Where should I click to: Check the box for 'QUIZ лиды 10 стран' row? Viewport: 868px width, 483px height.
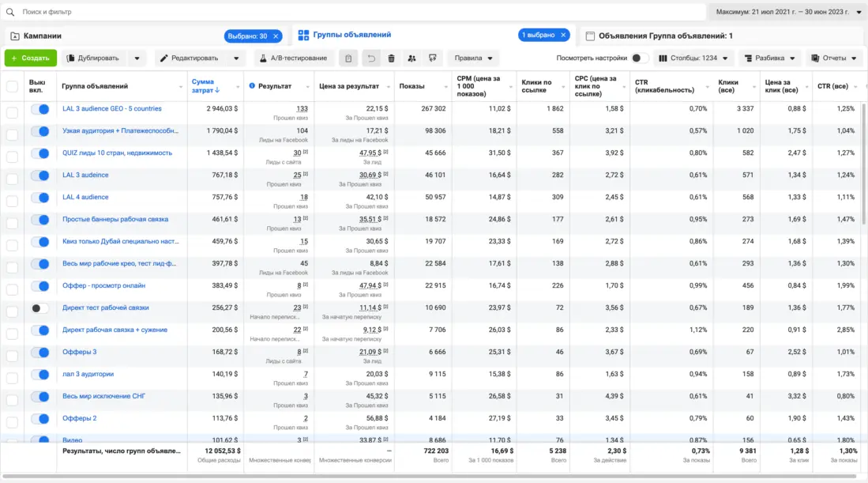pos(12,157)
